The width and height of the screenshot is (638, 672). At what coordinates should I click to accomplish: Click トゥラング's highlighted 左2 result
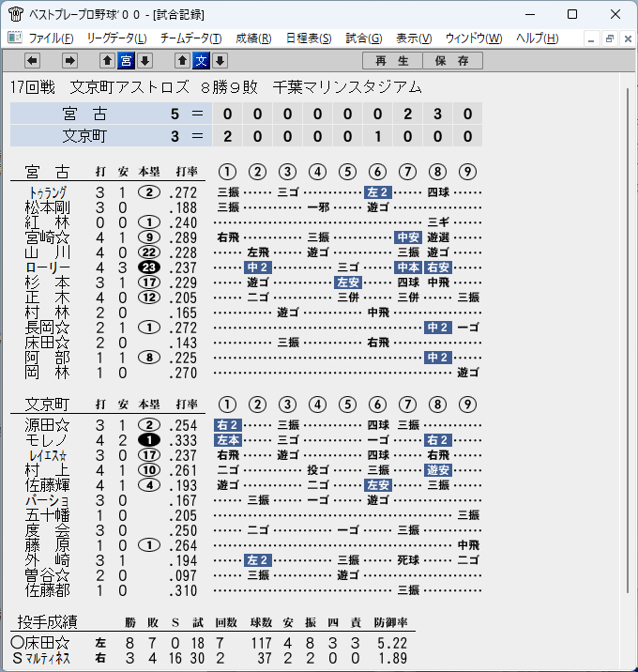click(377, 192)
